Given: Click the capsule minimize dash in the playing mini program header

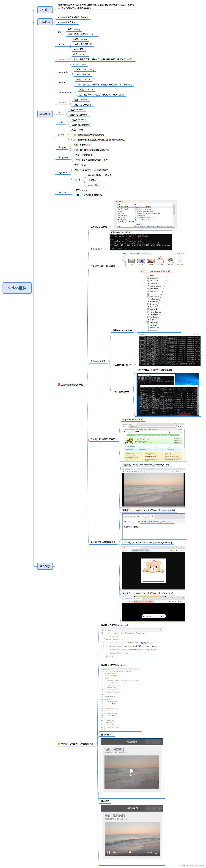Looking at the screenshot, I should (154, 808).
